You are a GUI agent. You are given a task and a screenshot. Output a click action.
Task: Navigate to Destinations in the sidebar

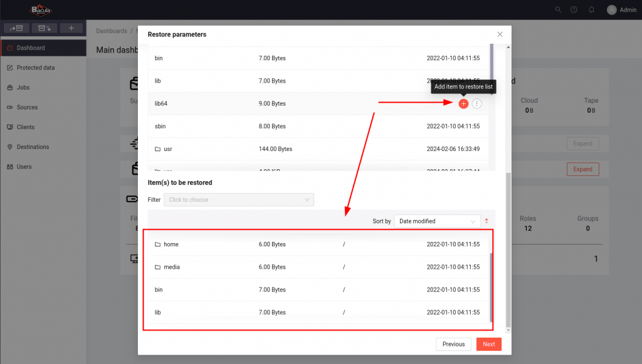click(33, 147)
